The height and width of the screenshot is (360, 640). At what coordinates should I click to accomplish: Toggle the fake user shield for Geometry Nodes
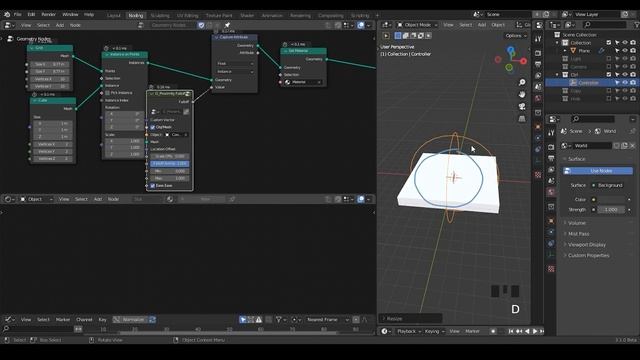click(201, 25)
